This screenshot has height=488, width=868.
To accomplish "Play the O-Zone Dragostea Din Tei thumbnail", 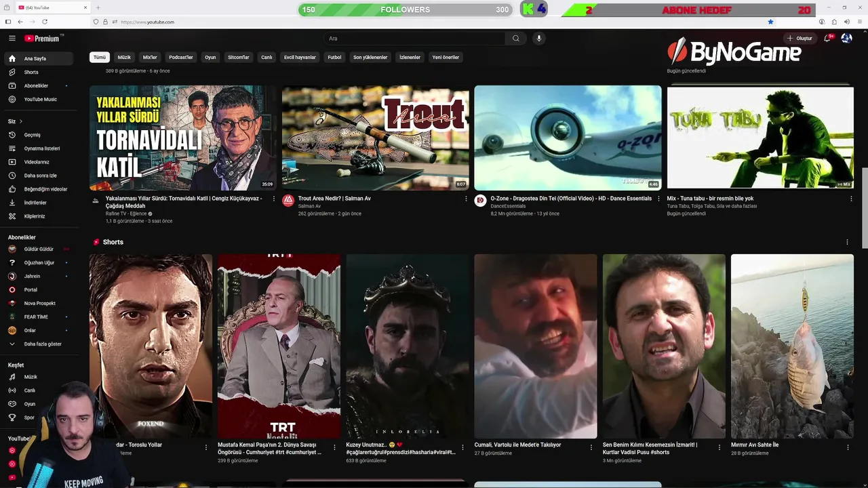I will [568, 138].
